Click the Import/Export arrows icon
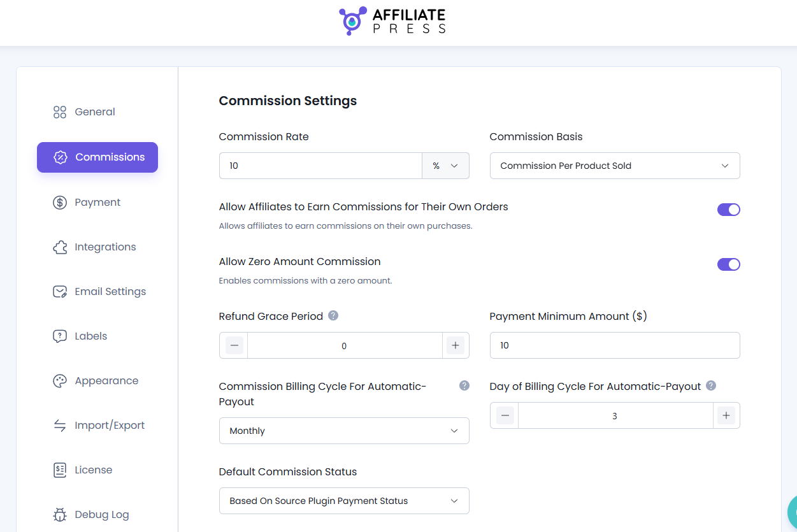The width and height of the screenshot is (797, 532). (59, 425)
